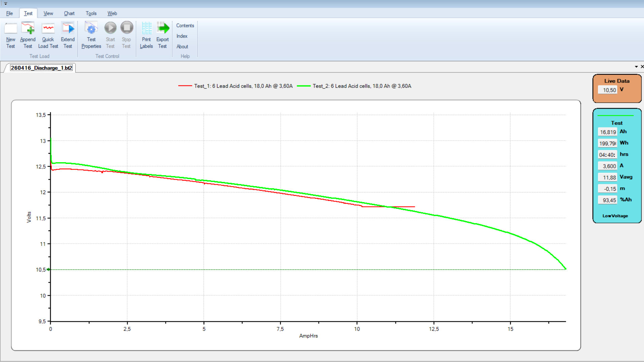Viewport: 644px width, 362px height.
Task: Open the File menu
Action: (x=9, y=13)
